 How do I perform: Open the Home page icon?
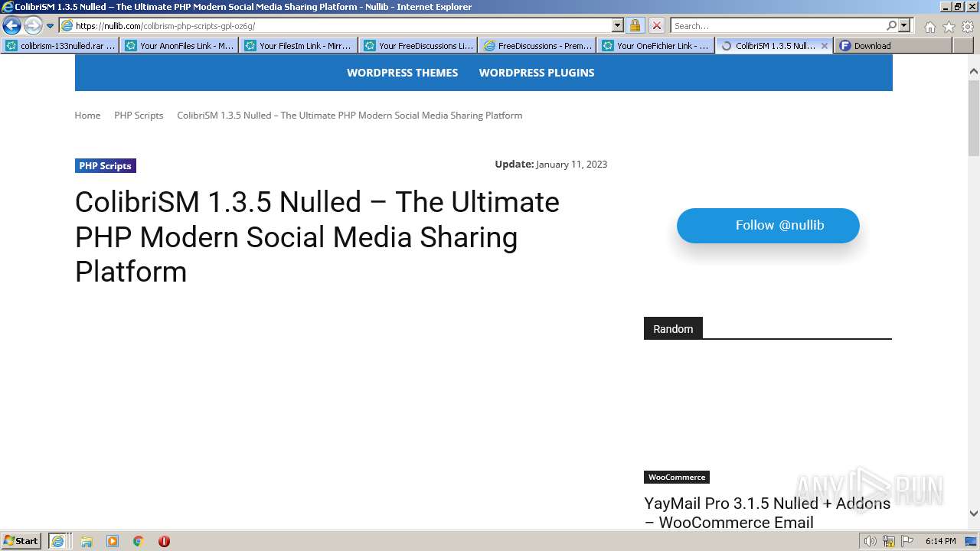[929, 27]
